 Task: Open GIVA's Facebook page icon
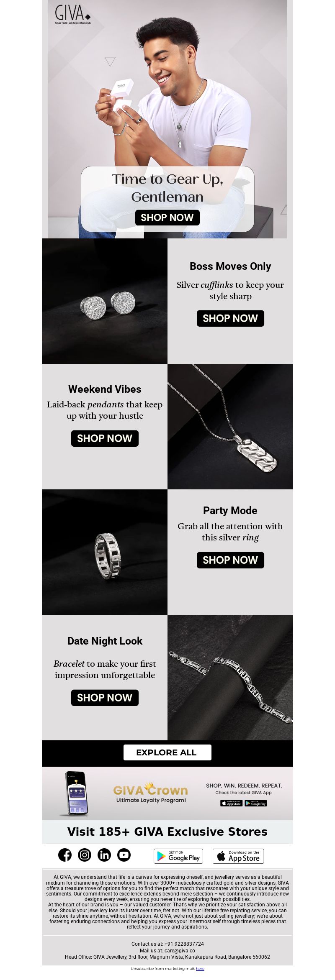65,855
